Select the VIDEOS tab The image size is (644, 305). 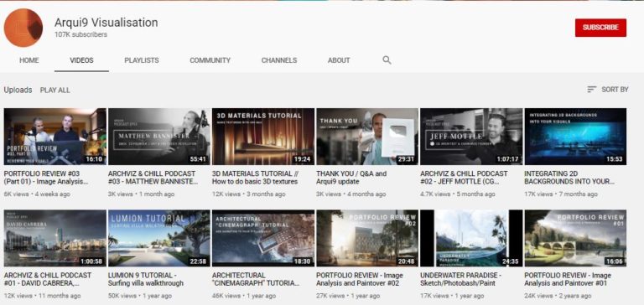tap(81, 60)
